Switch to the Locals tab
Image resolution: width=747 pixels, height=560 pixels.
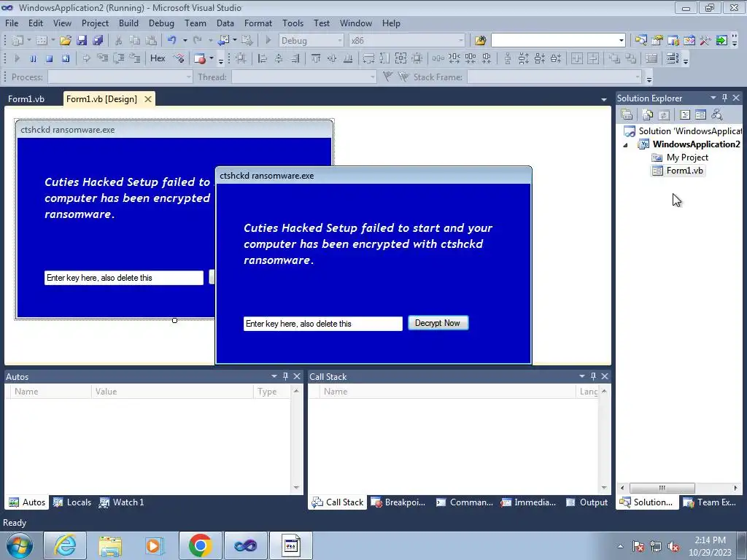click(72, 502)
